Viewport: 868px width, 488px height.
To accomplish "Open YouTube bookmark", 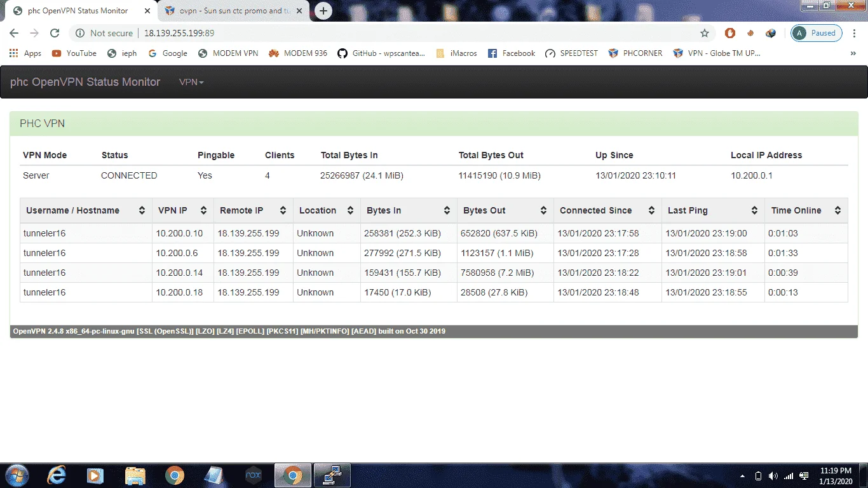I will 74,53.
